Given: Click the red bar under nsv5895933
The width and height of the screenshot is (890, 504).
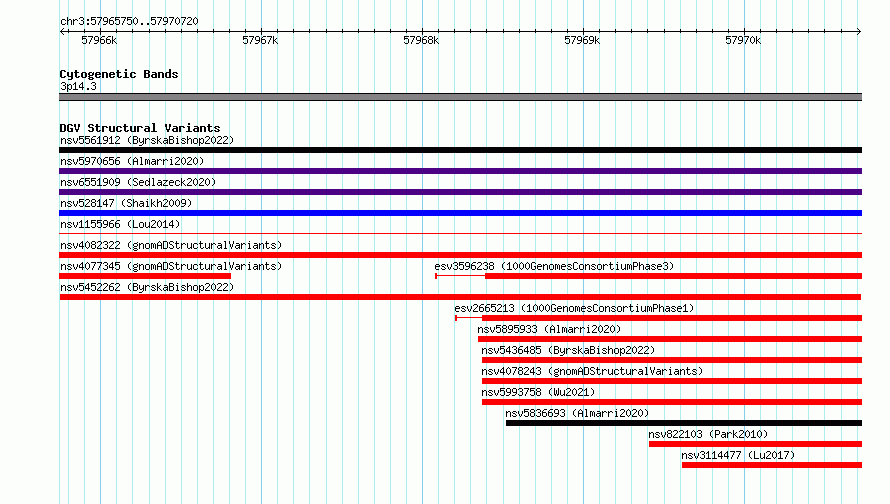Looking at the screenshot, I should point(670,339).
